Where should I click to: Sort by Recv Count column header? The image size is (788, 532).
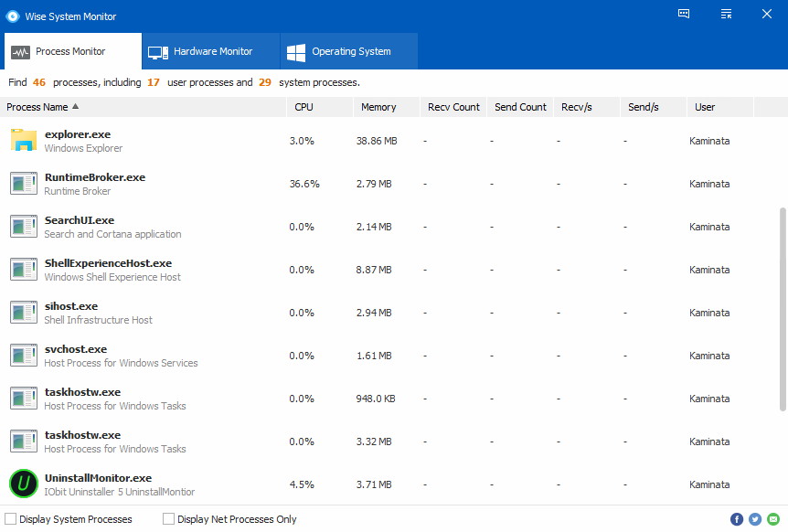click(x=453, y=107)
